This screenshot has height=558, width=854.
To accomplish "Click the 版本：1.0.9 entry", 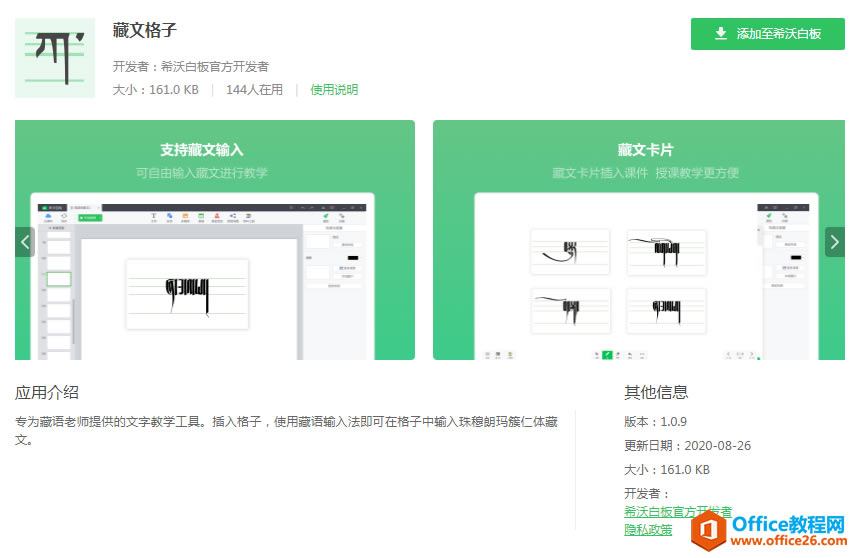I will (x=655, y=422).
